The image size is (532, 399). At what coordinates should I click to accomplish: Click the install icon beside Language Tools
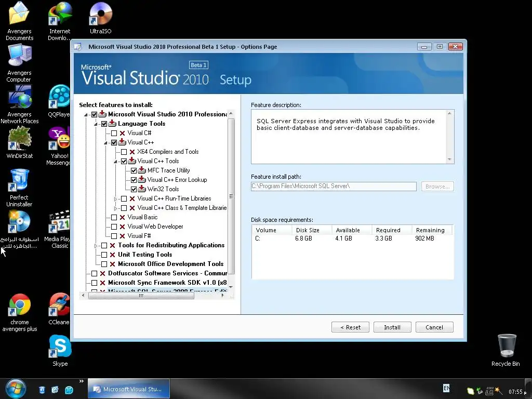click(x=112, y=124)
